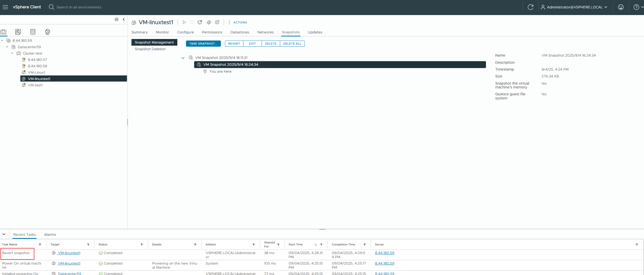Click the power off stop icon
644x275 pixels.
pyautogui.click(x=192, y=22)
